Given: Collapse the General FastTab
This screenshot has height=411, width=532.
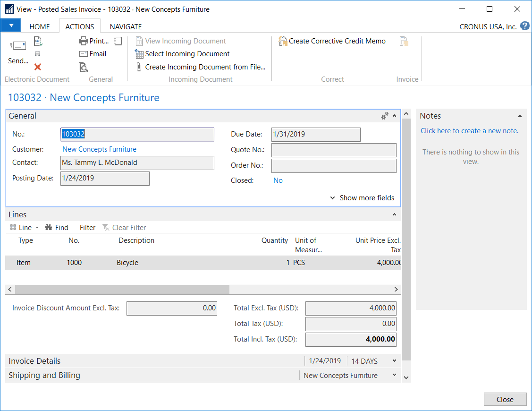Looking at the screenshot, I should pyautogui.click(x=395, y=116).
